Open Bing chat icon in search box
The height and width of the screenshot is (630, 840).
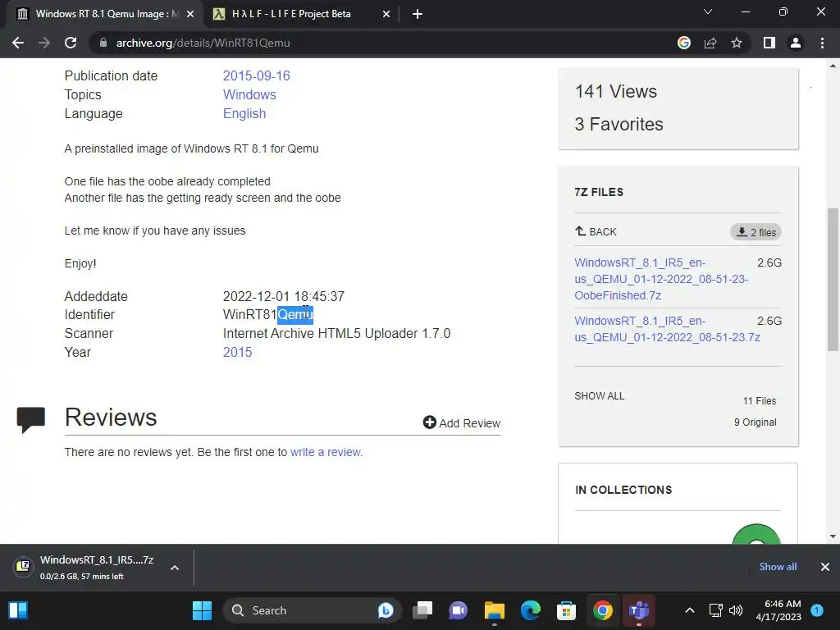386,610
